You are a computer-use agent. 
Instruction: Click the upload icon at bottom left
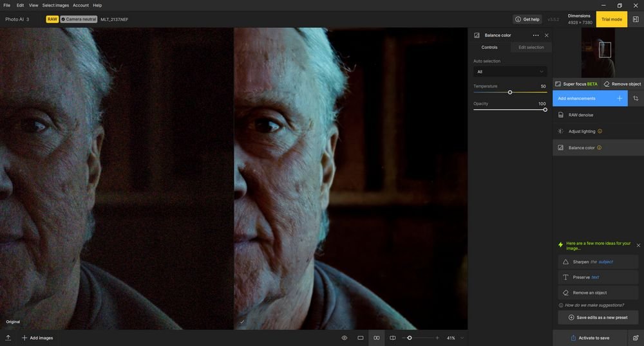click(8, 338)
